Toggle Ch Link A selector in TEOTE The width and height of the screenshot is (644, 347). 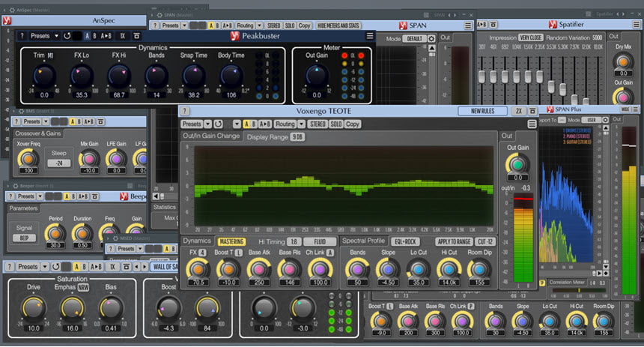[330, 253]
